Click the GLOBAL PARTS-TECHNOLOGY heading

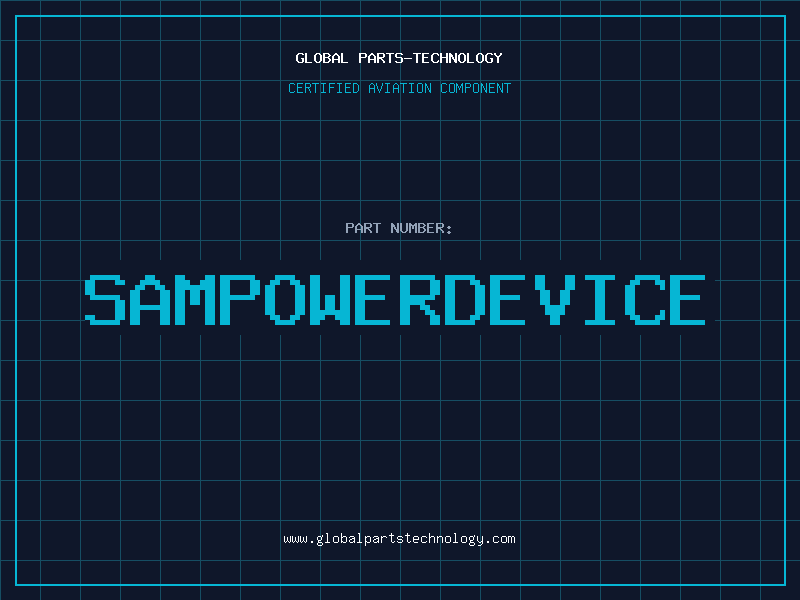(x=399, y=58)
